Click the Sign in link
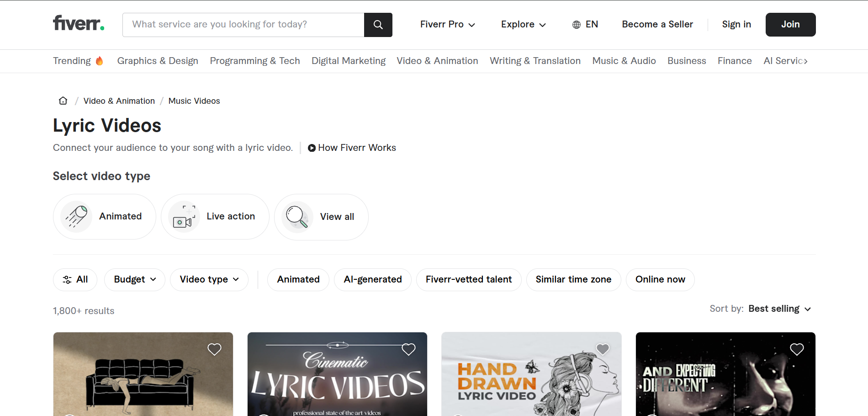The image size is (868, 416). pyautogui.click(x=736, y=25)
